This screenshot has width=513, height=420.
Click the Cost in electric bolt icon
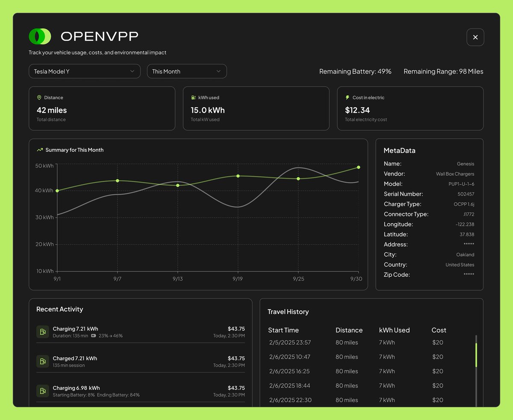[x=348, y=98]
